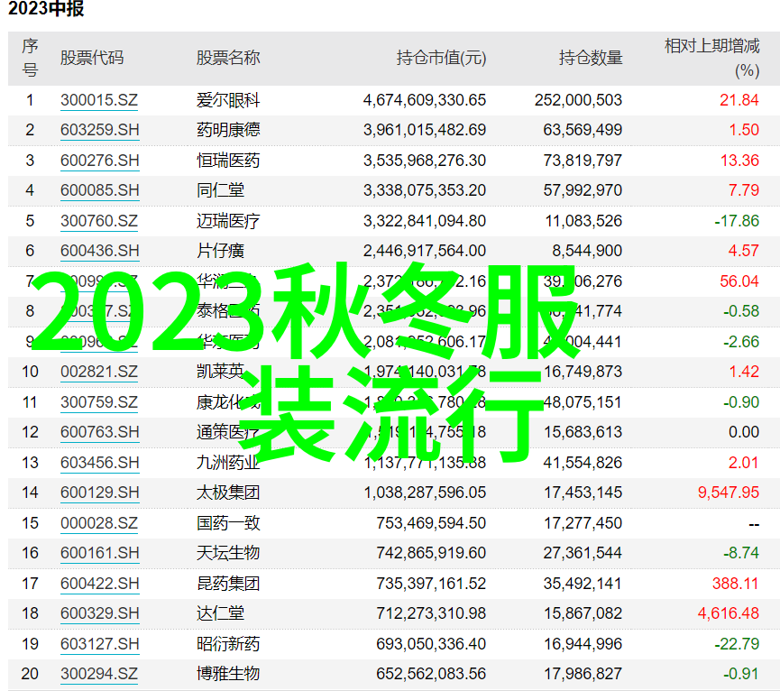Select the 昆药集团 name cell
Image resolution: width=780 pixels, height=700 pixels.
pos(228,583)
